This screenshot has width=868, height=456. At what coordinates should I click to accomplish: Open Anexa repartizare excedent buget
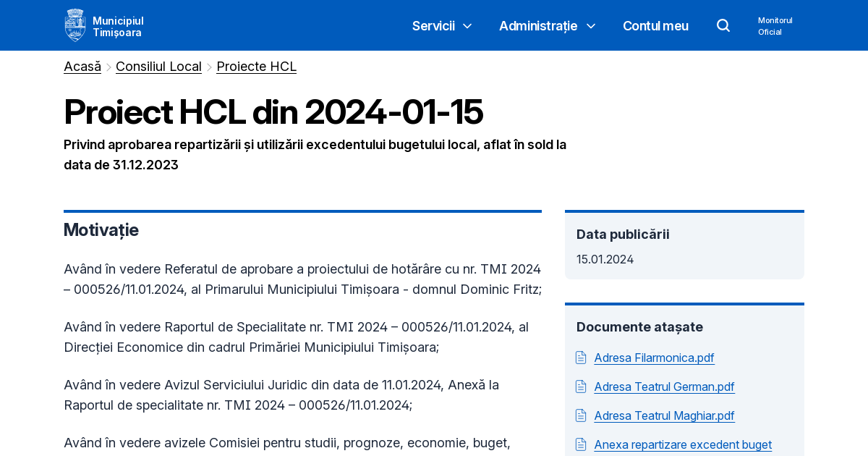click(x=682, y=444)
